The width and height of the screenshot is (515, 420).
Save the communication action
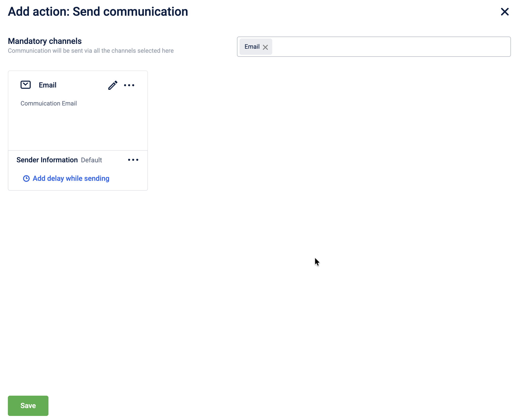coord(28,406)
